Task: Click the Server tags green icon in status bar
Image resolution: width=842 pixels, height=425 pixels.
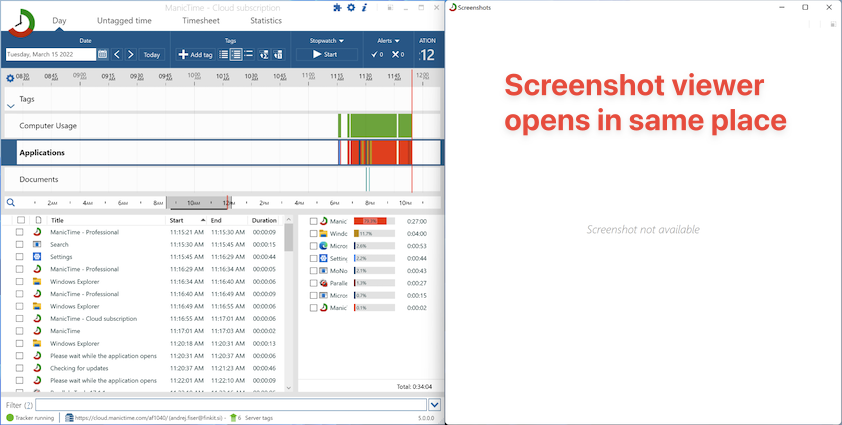Action: [233, 417]
